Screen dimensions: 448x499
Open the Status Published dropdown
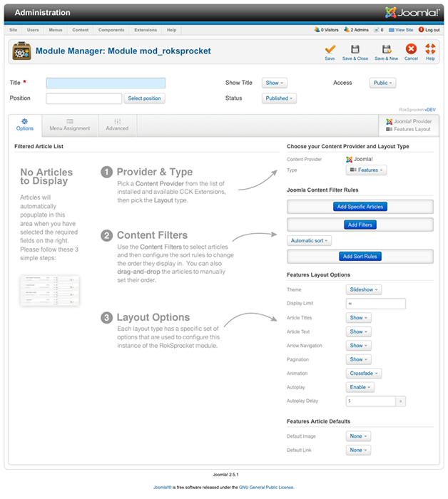tap(279, 98)
